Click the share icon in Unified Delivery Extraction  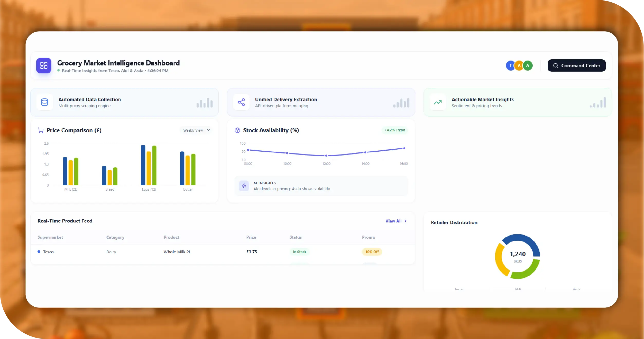point(241,102)
